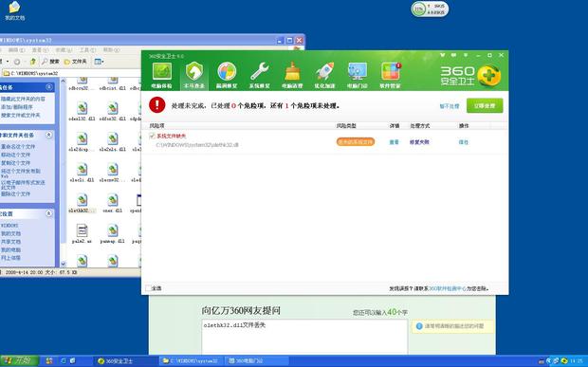The height and width of the screenshot is (367, 588).
Task: Click Explorer file list scroll-up arrow
Action: pyautogui.click(x=63, y=81)
